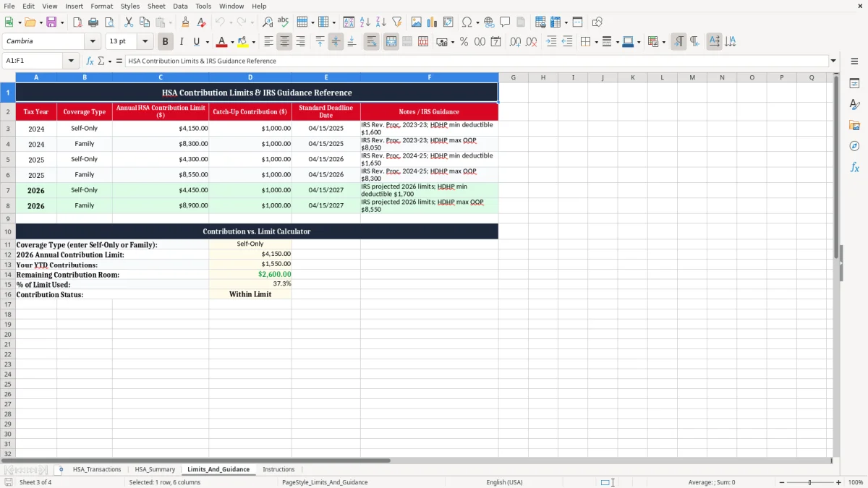Increase indent
868x488 pixels.
point(551,42)
